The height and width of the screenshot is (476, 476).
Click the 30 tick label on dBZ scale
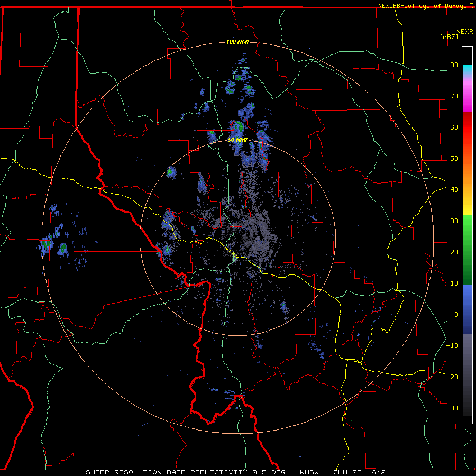click(x=454, y=221)
